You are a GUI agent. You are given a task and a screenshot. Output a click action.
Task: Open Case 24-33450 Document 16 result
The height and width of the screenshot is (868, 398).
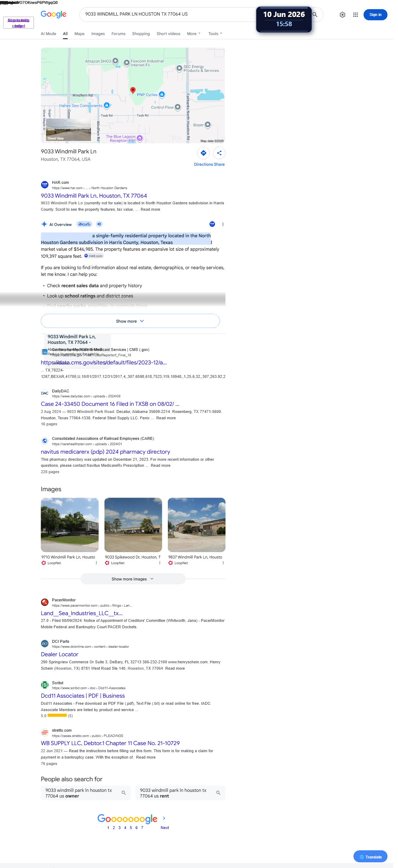(x=110, y=404)
